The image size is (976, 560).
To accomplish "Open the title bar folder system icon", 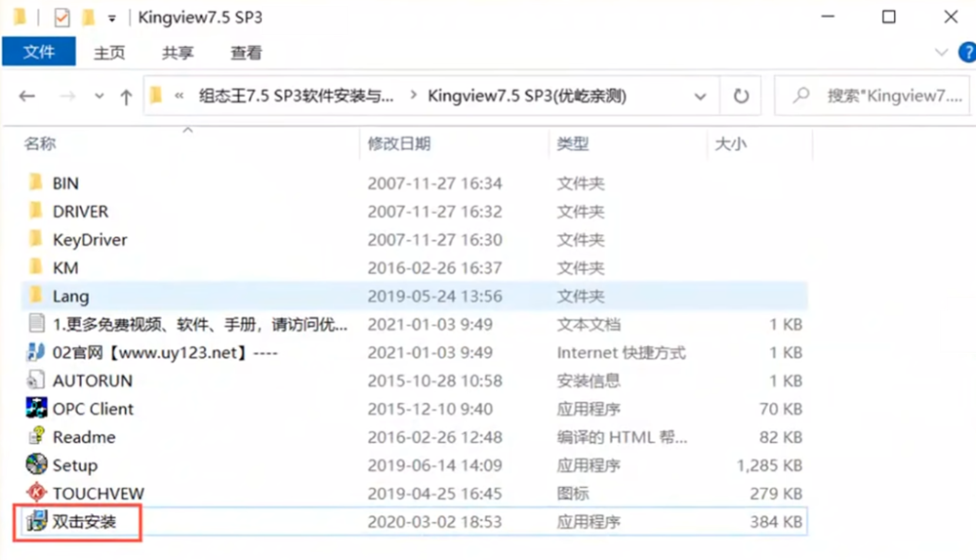I will (x=20, y=17).
